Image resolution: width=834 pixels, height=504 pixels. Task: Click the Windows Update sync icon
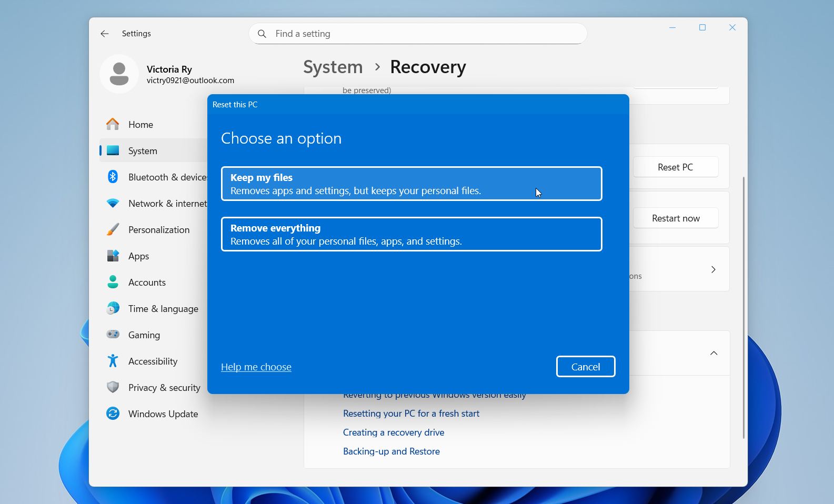pos(113,414)
